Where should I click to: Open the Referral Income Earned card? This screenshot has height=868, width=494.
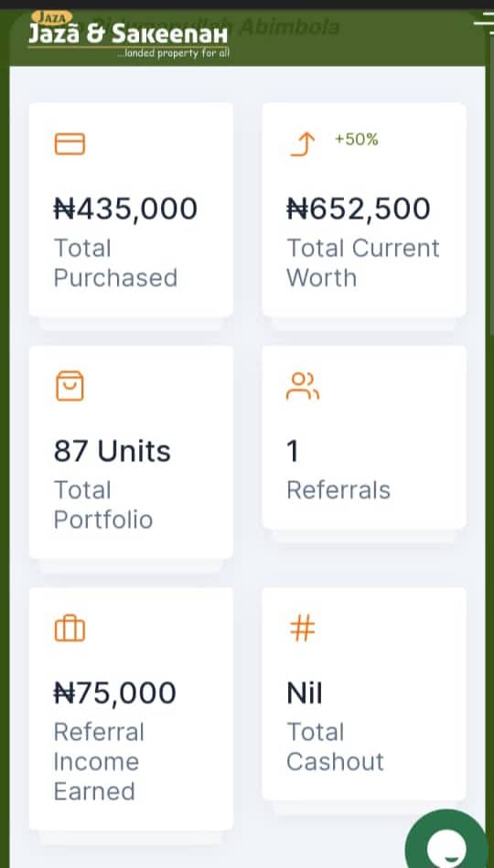click(131, 709)
